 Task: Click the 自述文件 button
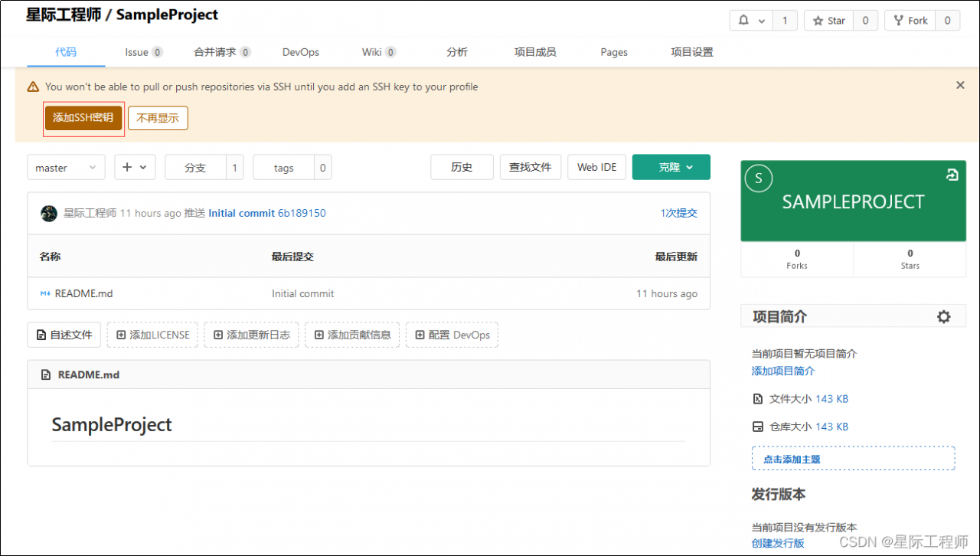click(x=64, y=335)
